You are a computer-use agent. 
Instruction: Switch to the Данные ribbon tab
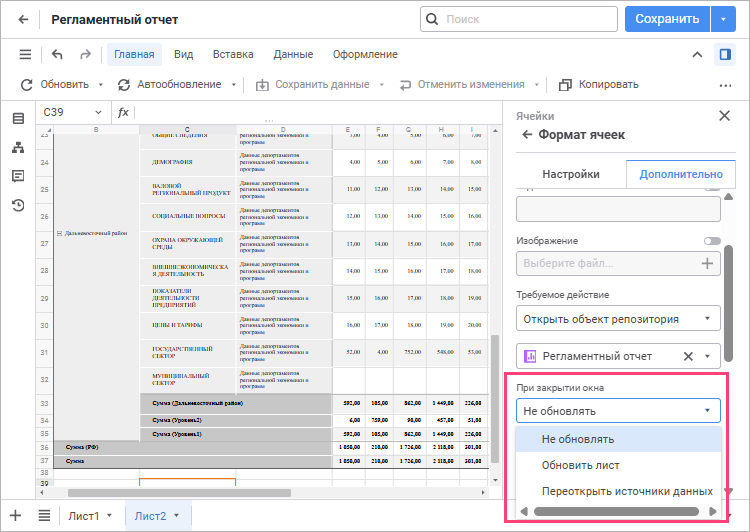tap(293, 55)
